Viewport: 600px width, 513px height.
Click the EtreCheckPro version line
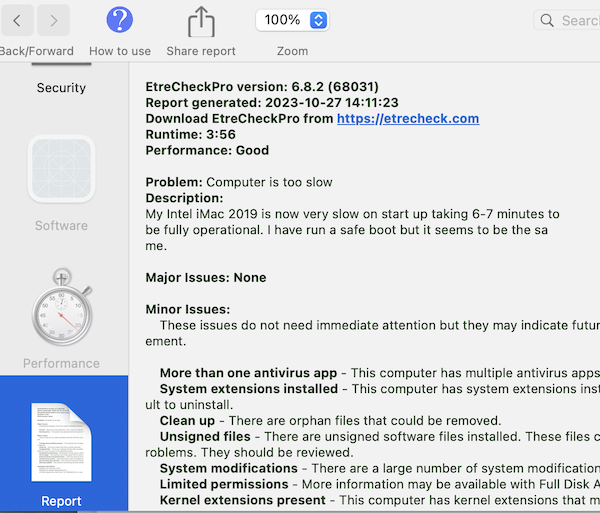[262, 87]
